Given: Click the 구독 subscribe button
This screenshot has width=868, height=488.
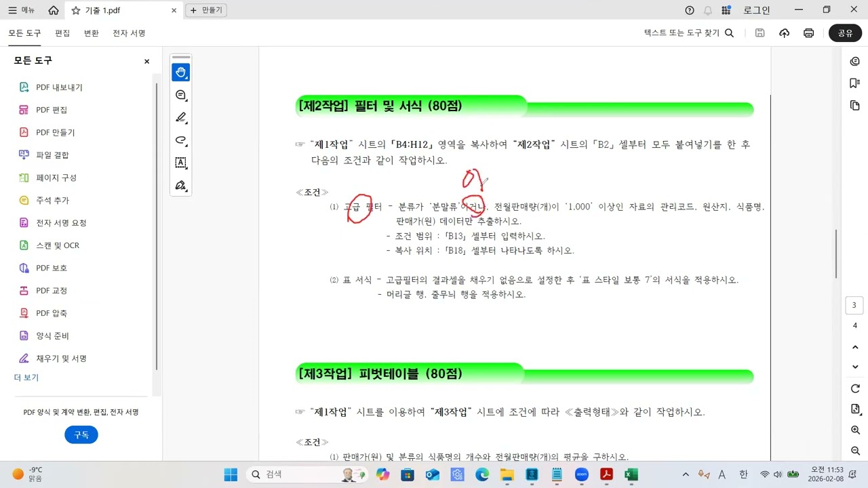Looking at the screenshot, I should coord(81,434).
